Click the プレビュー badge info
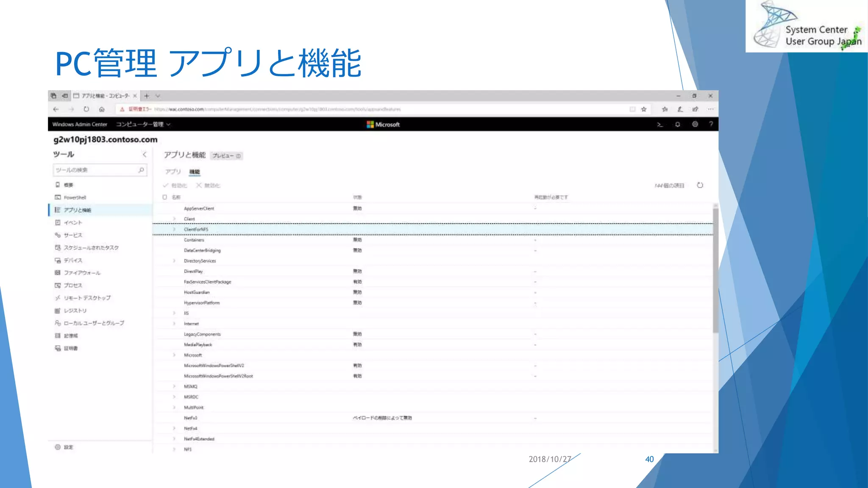Image resolution: width=868 pixels, height=488 pixels. click(x=227, y=156)
